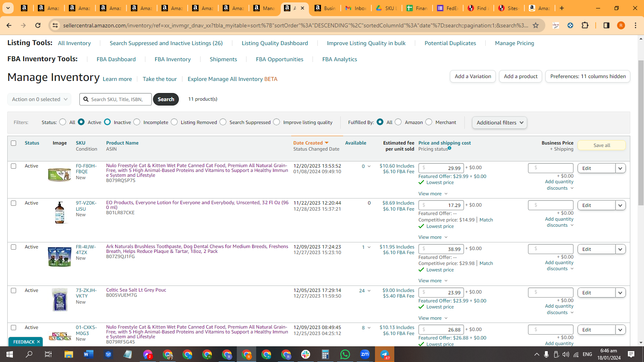Open Calculator from the taskbar

[325, 354]
